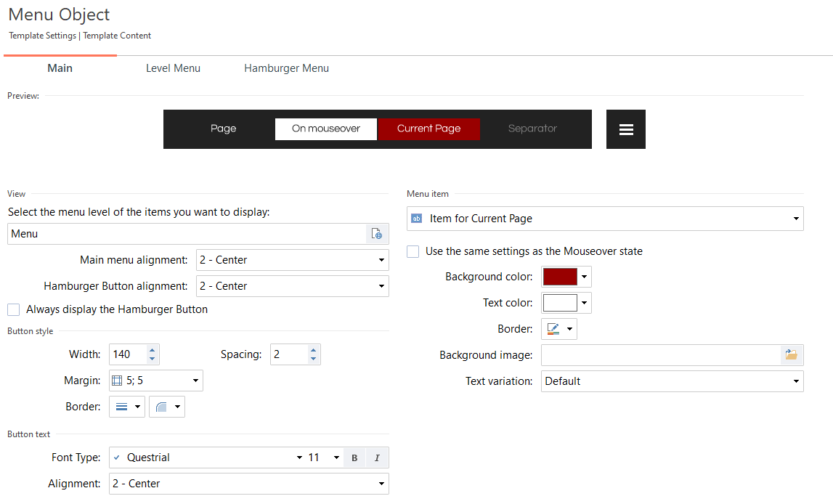Decrease the Width value with down arrow
833x504 pixels.
coord(152,359)
